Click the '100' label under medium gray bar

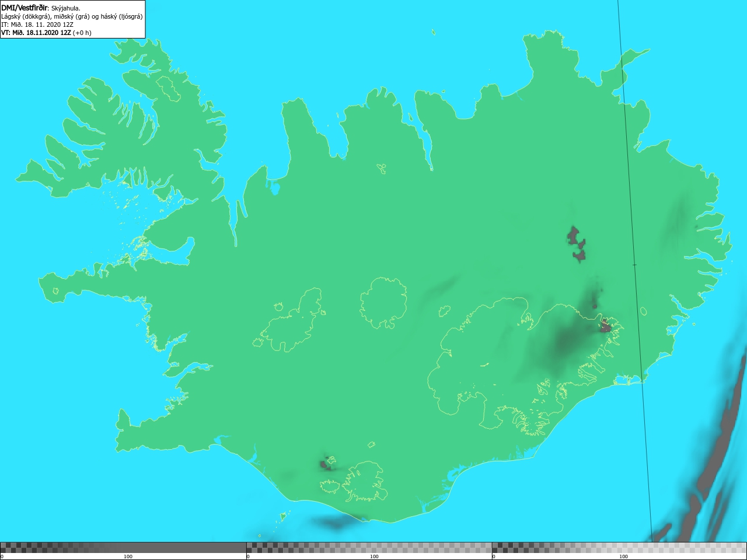tap(374, 556)
